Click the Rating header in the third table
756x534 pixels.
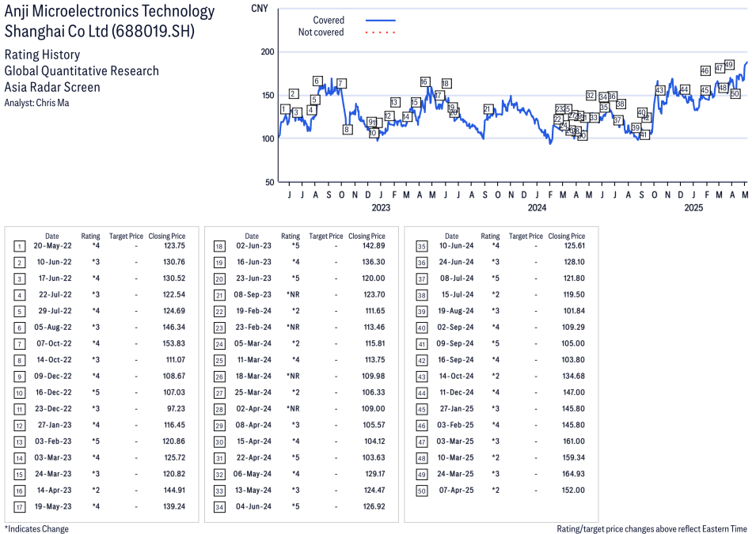point(490,237)
